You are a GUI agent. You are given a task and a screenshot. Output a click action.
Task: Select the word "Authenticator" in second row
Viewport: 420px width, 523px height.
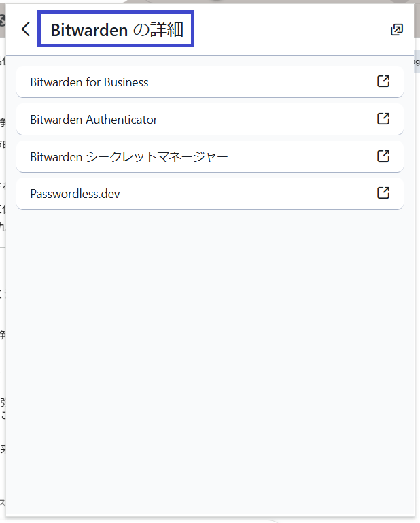pos(122,120)
